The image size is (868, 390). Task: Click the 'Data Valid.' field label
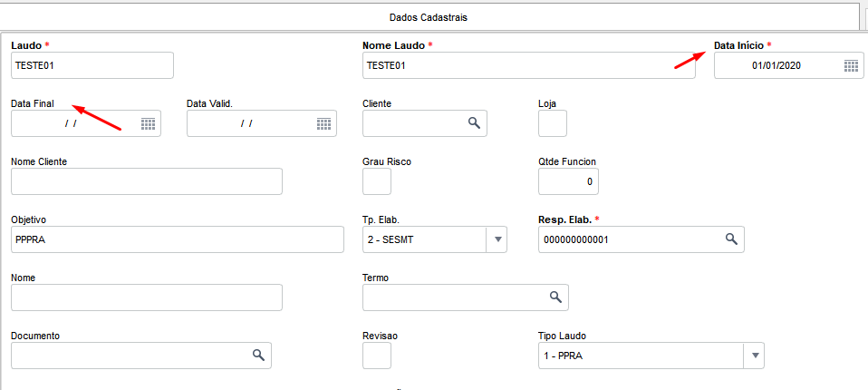[x=209, y=103]
